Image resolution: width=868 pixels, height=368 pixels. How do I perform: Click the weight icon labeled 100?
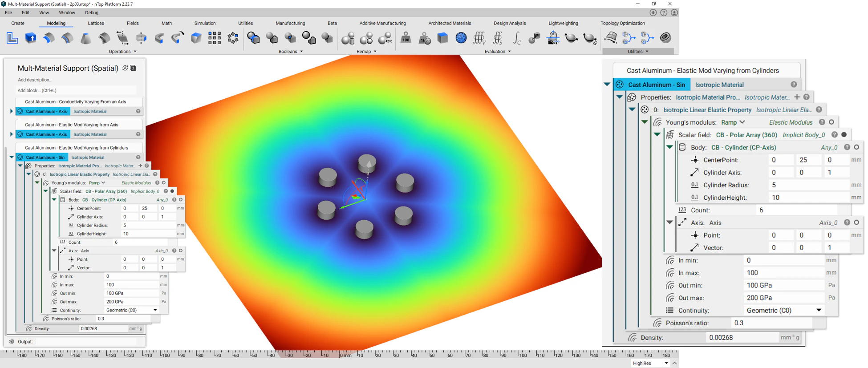click(x=406, y=38)
